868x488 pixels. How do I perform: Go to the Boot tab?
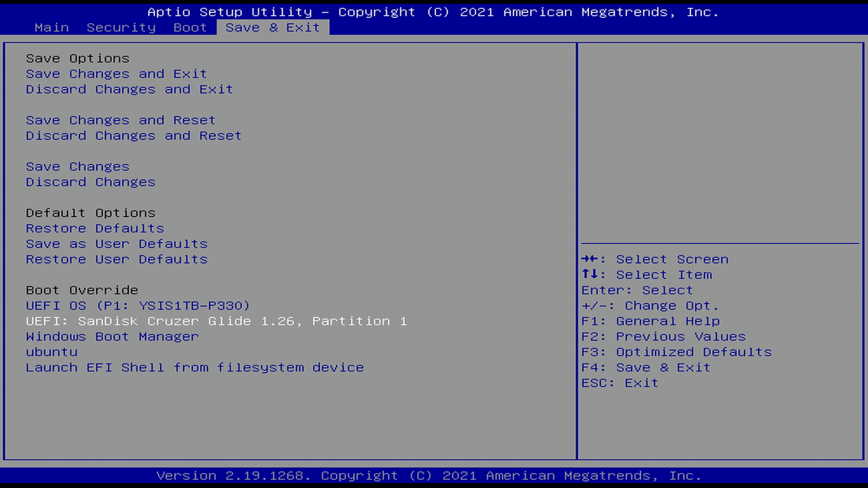pos(190,28)
